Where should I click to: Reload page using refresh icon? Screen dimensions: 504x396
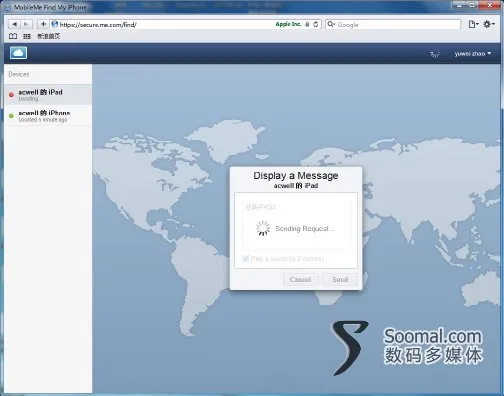click(316, 24)
